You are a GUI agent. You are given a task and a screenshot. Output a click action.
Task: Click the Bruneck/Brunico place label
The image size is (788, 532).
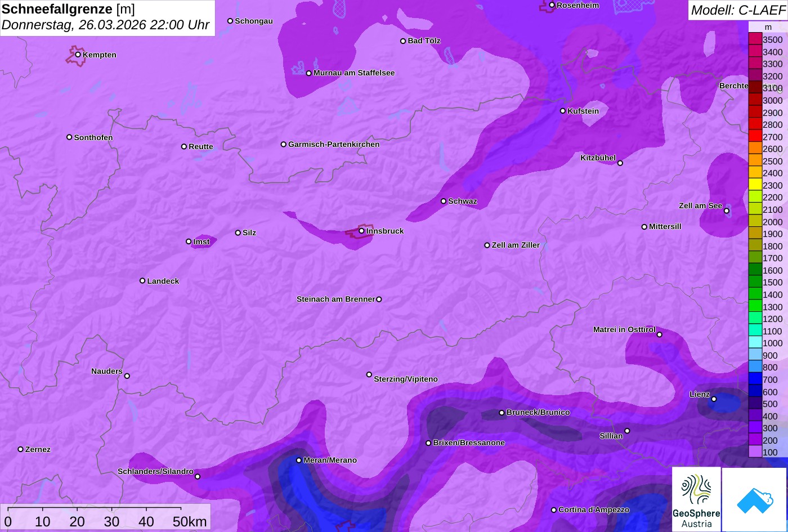[538, 413]
